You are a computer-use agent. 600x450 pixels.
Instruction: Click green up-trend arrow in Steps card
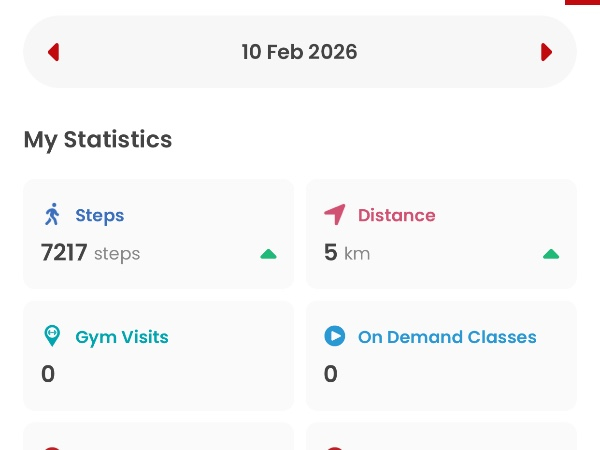pos(268,254)
